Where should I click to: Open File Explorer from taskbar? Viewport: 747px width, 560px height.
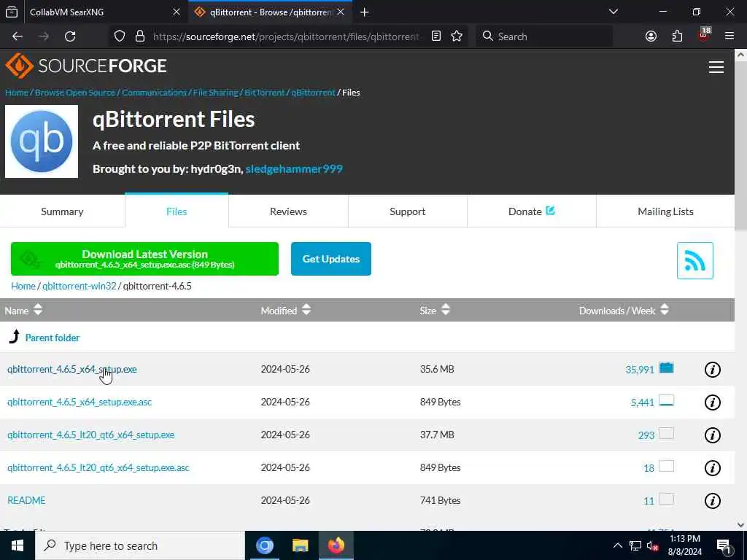300,545
